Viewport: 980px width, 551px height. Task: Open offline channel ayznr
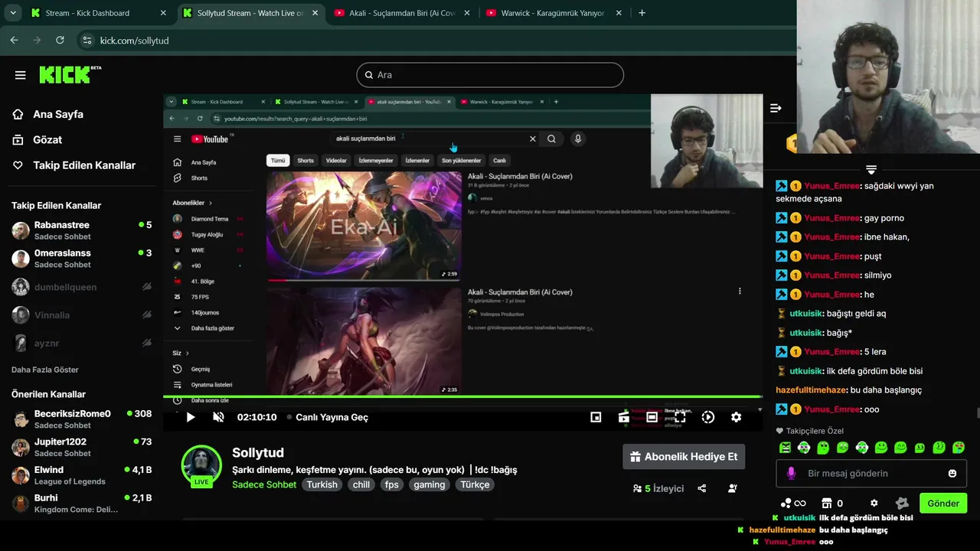click(x=81, y=344)
